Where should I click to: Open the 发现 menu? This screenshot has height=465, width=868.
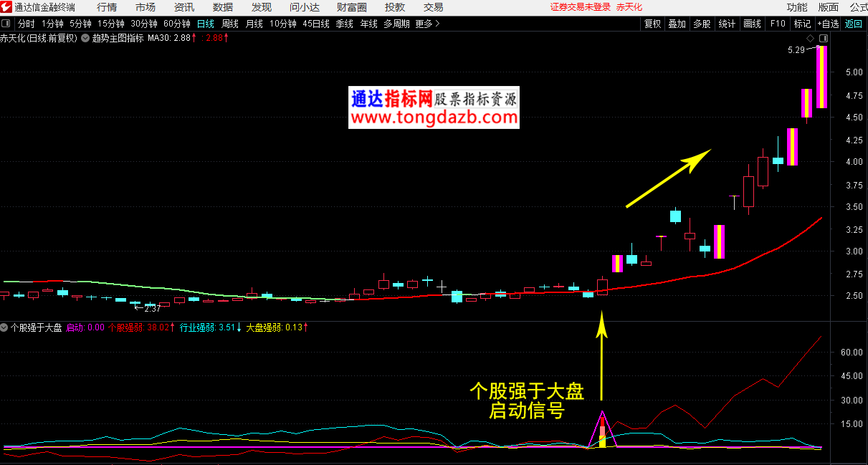click(262, 7)
